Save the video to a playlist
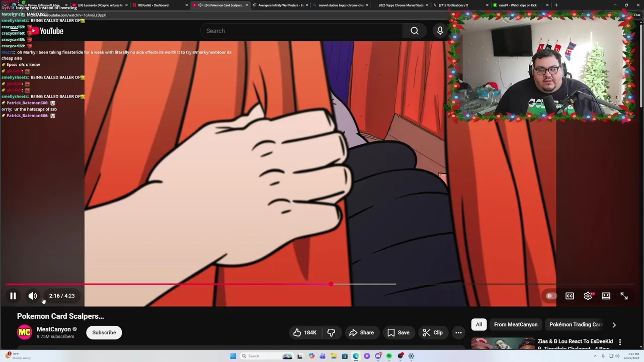This screenshot has height=362, width=644. (398, 332)
